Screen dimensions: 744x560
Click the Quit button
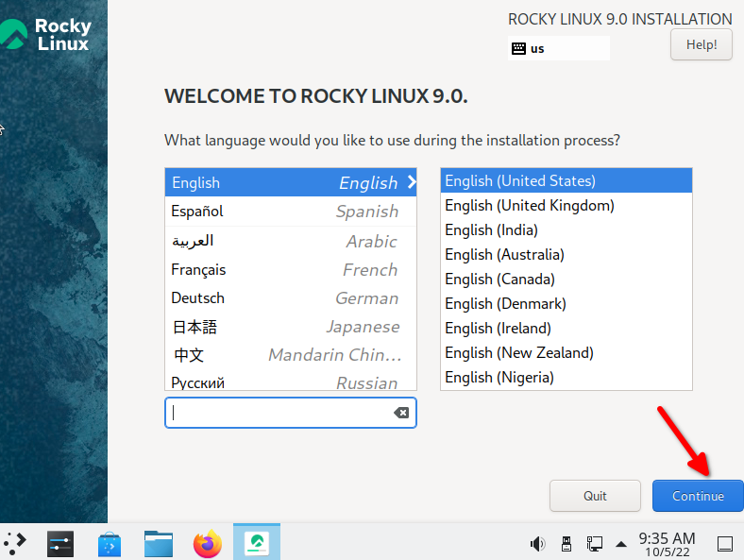[595, 496]
